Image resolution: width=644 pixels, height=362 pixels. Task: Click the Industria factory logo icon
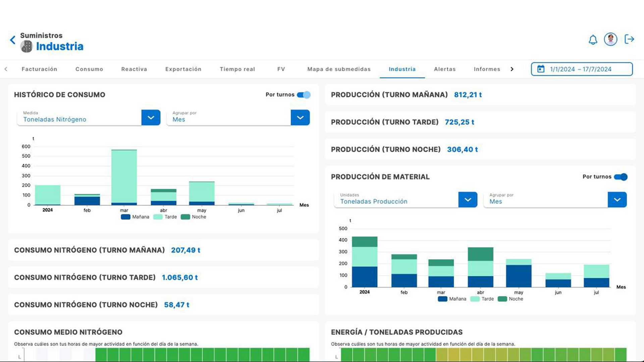[x=26, y=47]
